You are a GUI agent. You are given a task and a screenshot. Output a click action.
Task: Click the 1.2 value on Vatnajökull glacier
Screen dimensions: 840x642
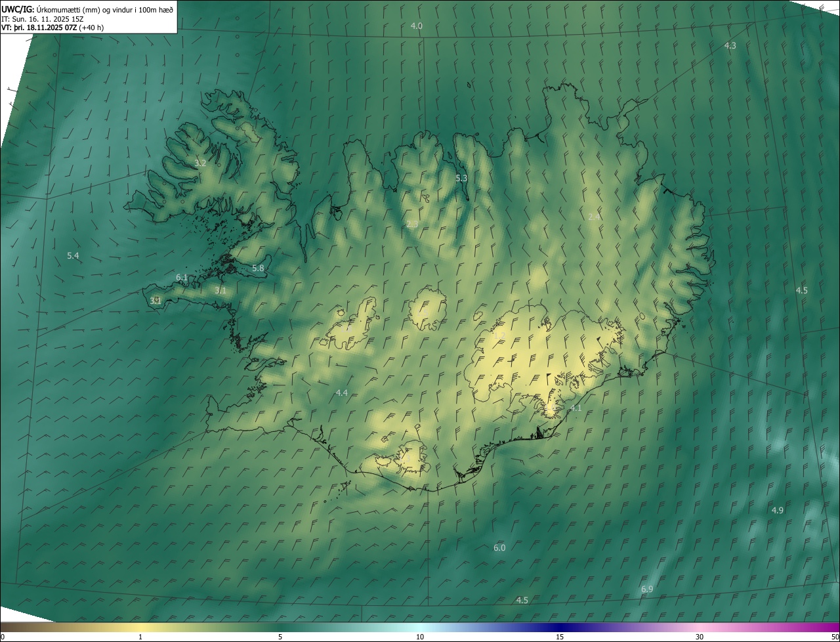pos(499,335)
